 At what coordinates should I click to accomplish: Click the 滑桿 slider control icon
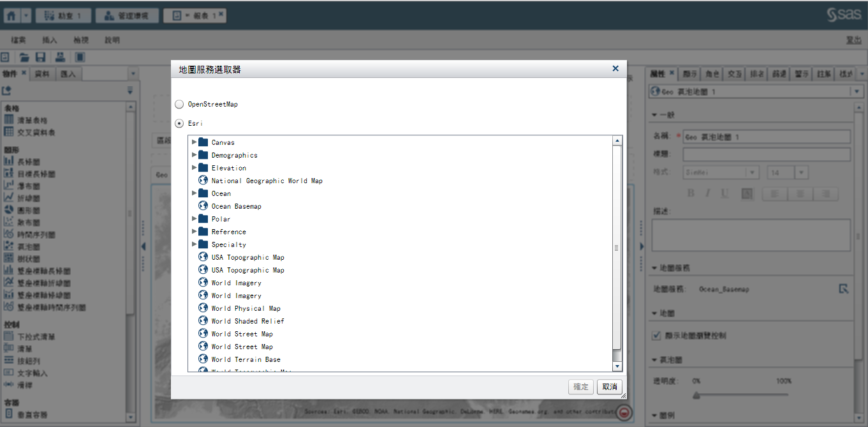(9, 385)
